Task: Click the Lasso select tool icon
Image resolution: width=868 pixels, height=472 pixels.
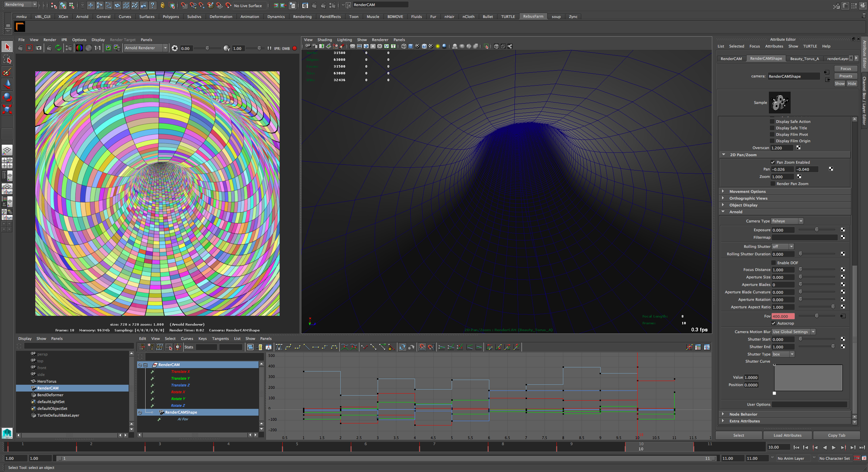Action: 7,60
